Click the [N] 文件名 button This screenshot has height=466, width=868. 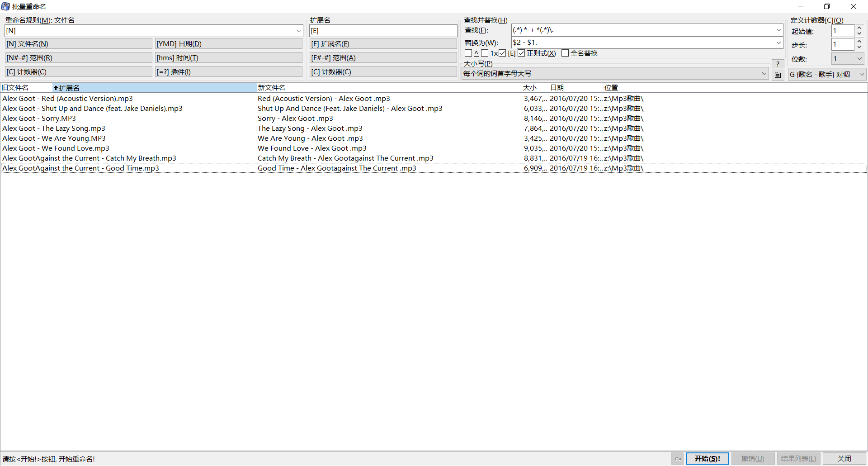(79, 44)
